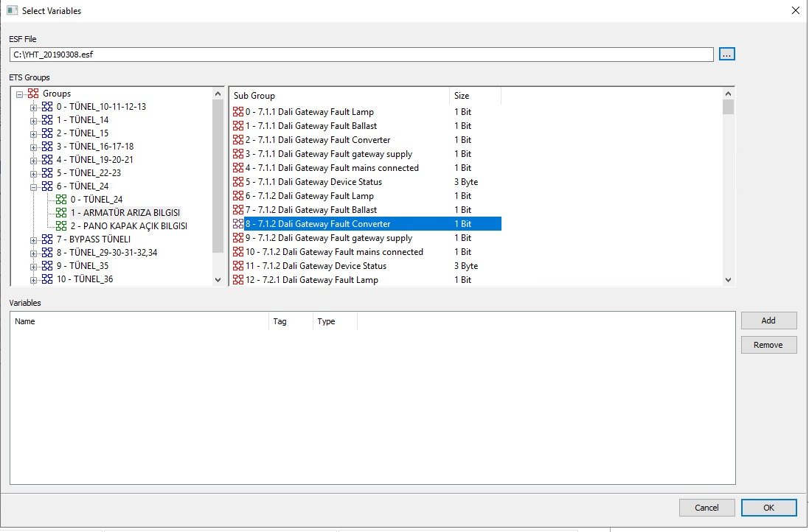Click the icon of PANO KAPAK AÇIK BILGISI
Screen dimensions: 809x532
coord(62,226)
